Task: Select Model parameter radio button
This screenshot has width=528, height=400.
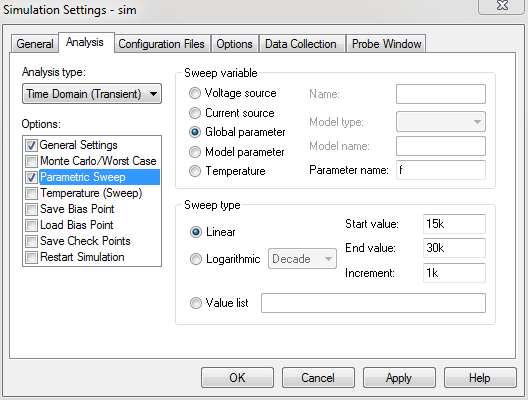Action: coord(195,152)
